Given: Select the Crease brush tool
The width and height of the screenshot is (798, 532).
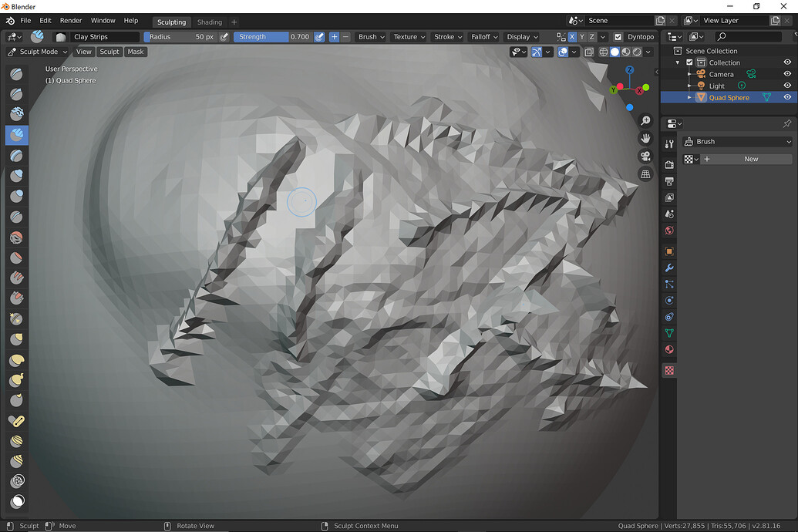Looking at the screenshot, I should (x=16, y=217).
